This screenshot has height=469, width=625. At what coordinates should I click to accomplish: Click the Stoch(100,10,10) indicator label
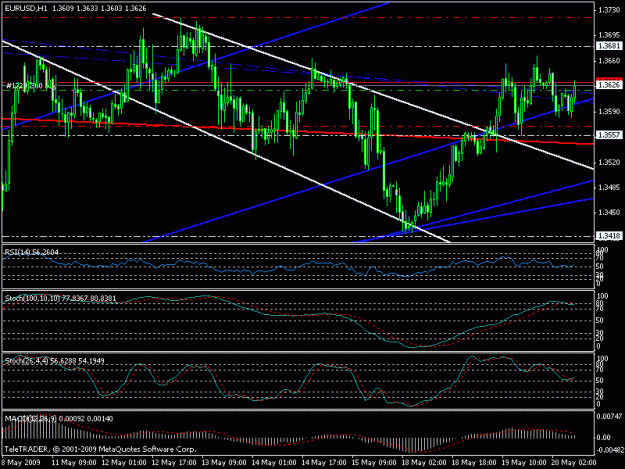(x=60, y=298)
